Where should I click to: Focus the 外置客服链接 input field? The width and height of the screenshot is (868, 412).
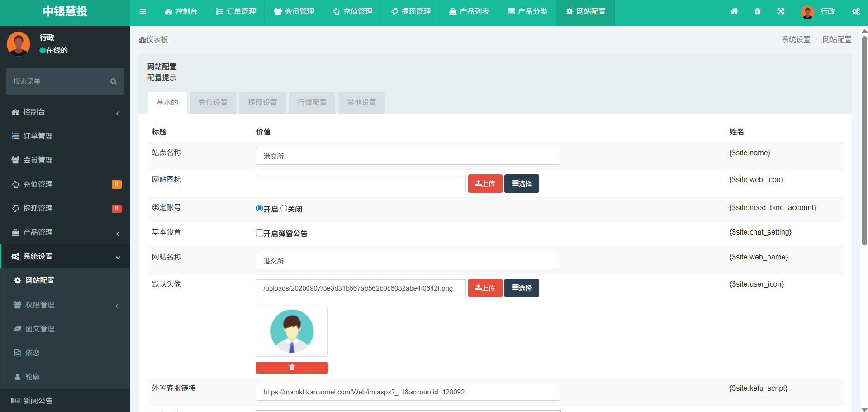pos(408,392)
